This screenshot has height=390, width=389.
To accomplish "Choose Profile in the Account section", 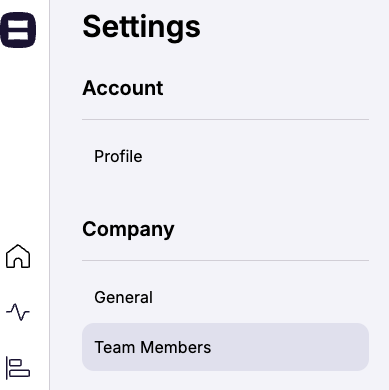I will click(x=118, y=156).
